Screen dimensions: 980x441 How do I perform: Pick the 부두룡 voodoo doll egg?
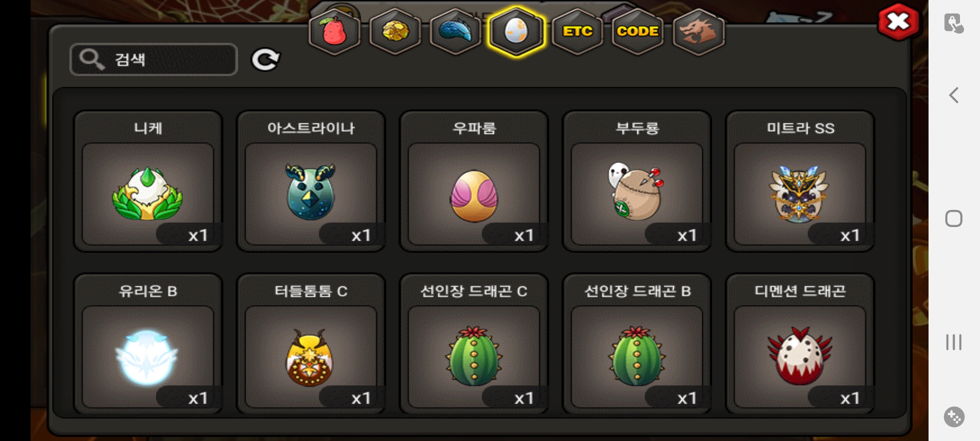pyautogui.click(x=637, y=181)
